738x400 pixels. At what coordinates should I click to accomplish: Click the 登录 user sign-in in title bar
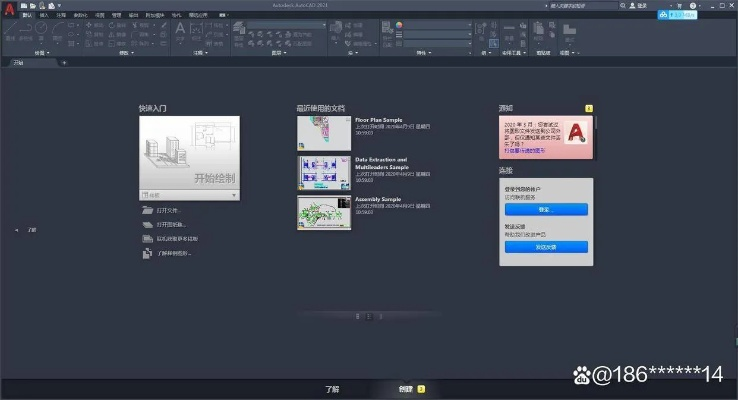tap(639, 6)
